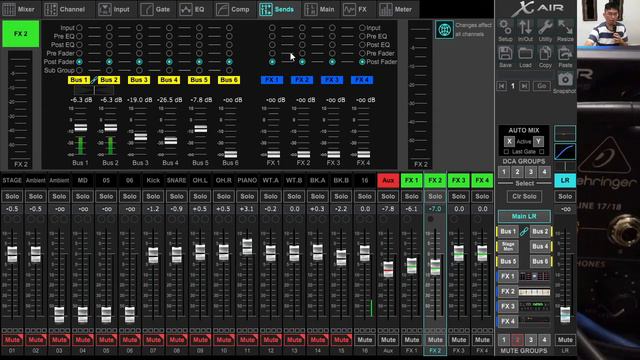Solo the Kick channel
Screen dimensions: 640x360
tap(153, 196)
